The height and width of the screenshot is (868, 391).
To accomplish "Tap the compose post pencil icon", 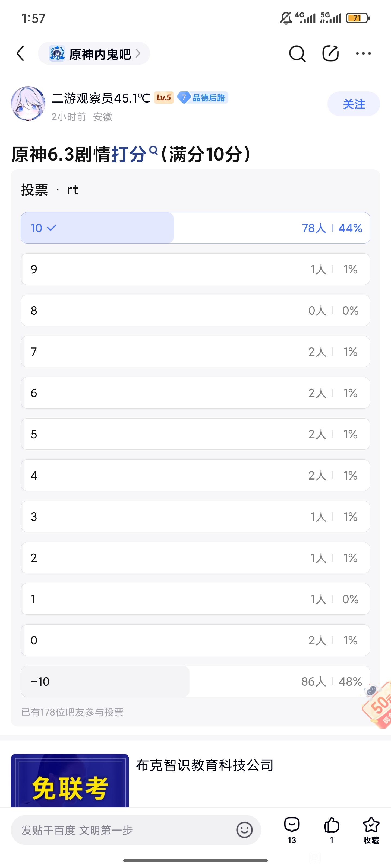I will click(x=330, y=53).
